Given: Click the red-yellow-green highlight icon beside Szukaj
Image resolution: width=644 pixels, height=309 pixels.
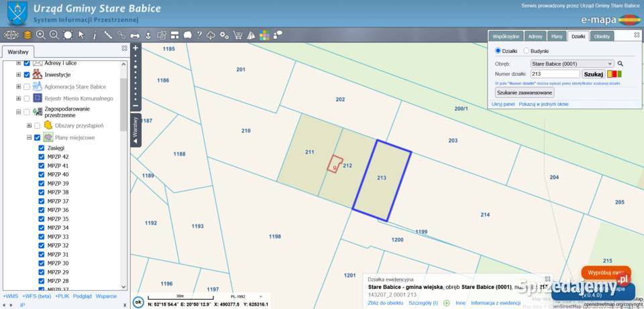Looking at the screenshot, I should [x=614, y=74].
